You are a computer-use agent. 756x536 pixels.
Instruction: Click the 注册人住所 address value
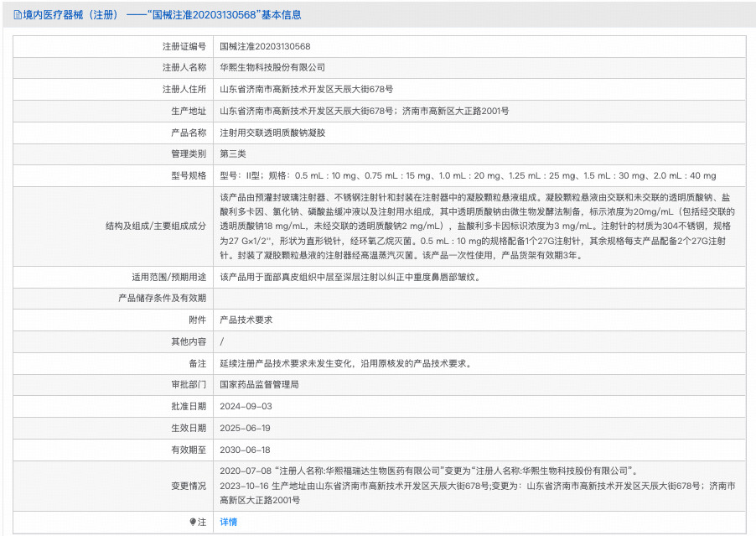tap(306, 89)
